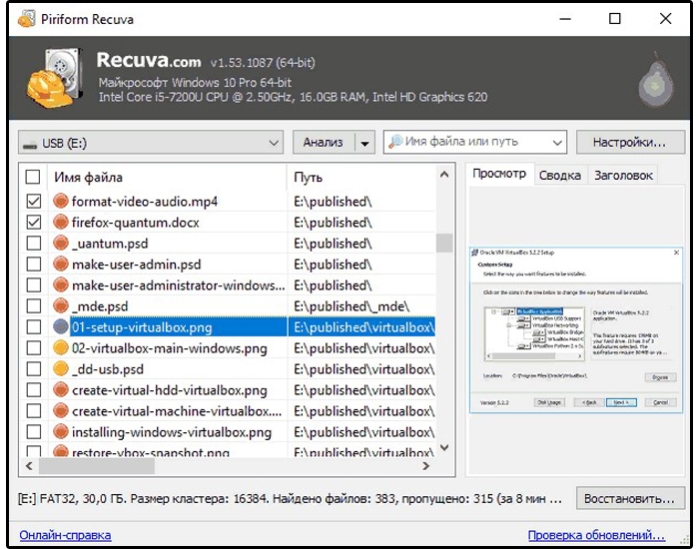Screen dimensions: 699x549
Task: Click the red status icon beside make-user-administrator-windows
Action: (x=61, y=285)
